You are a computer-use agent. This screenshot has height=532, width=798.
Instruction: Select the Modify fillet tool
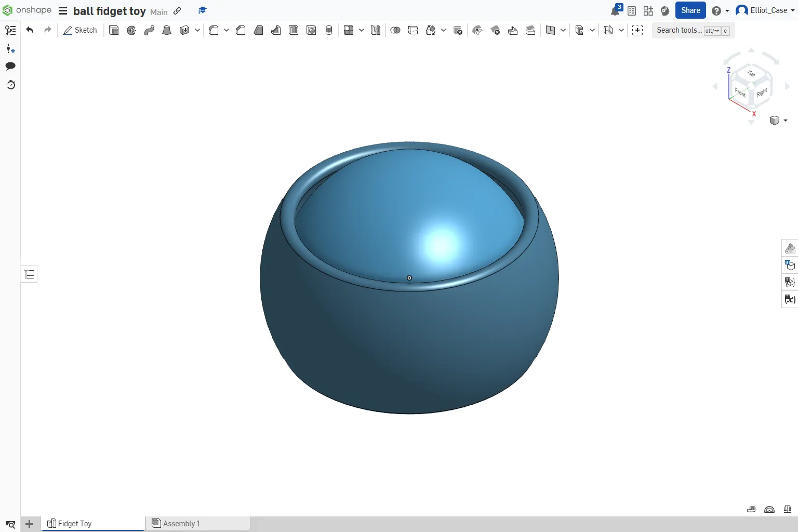click(x=477, y=30)
